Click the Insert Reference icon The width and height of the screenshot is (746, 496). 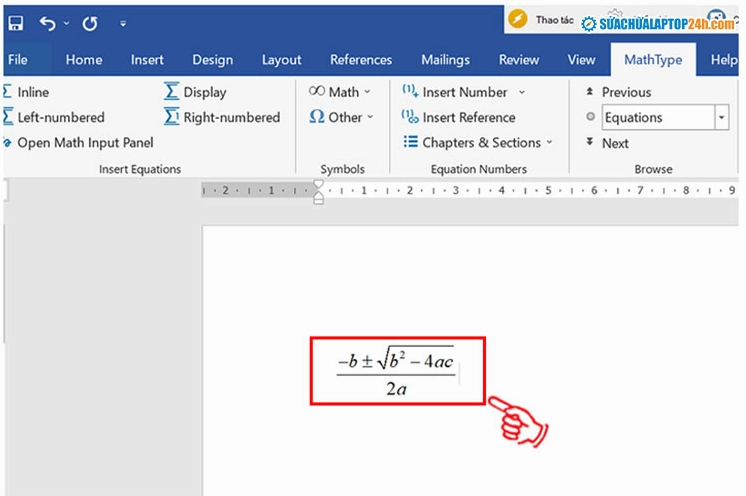click(410, 117)
